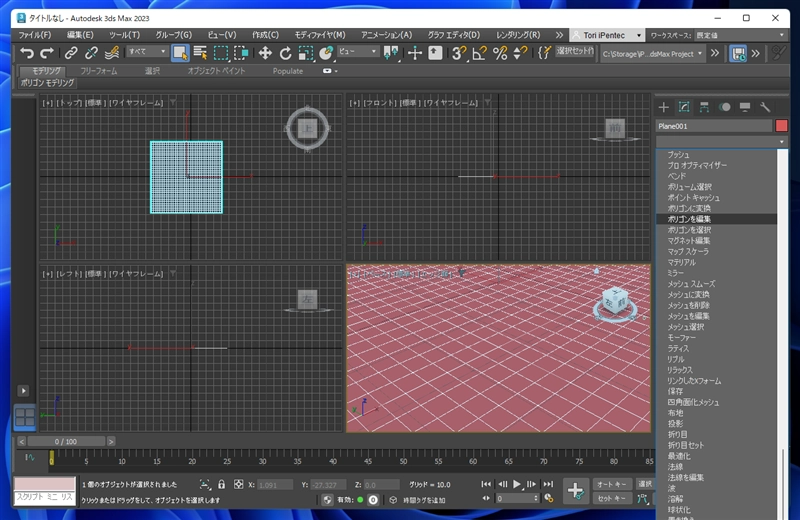Open the ワークスペース dropdown
Screen dimensions: 800x520
(x=740, y=35)
